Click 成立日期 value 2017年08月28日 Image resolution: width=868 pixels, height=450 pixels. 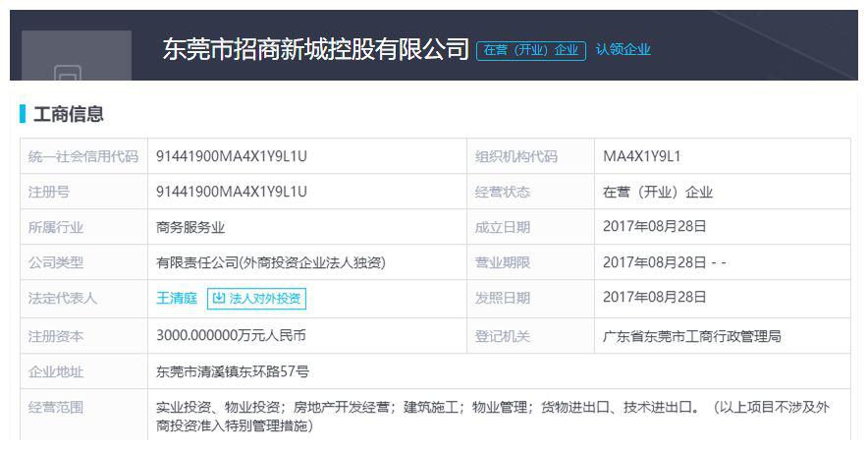point(654,227)
